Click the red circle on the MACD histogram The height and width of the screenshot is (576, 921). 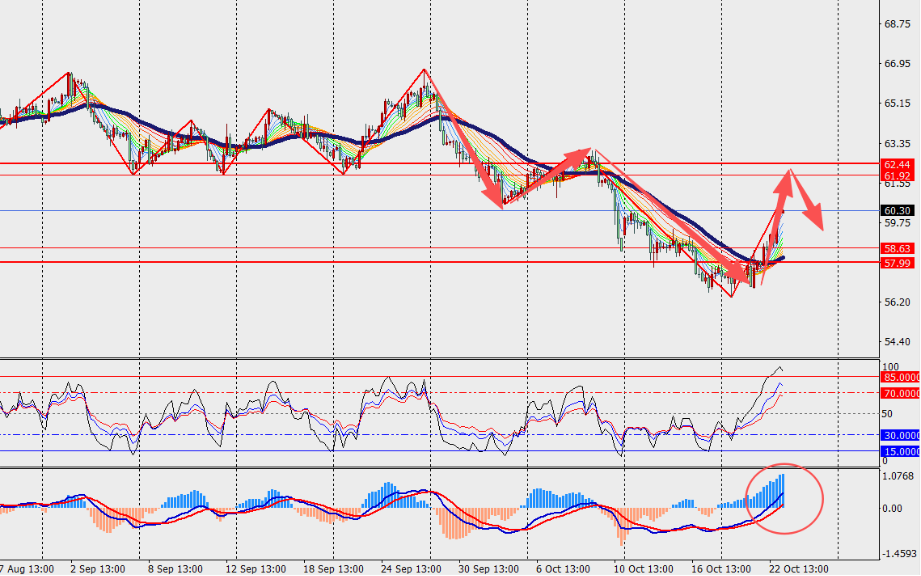tap(784, 496)
